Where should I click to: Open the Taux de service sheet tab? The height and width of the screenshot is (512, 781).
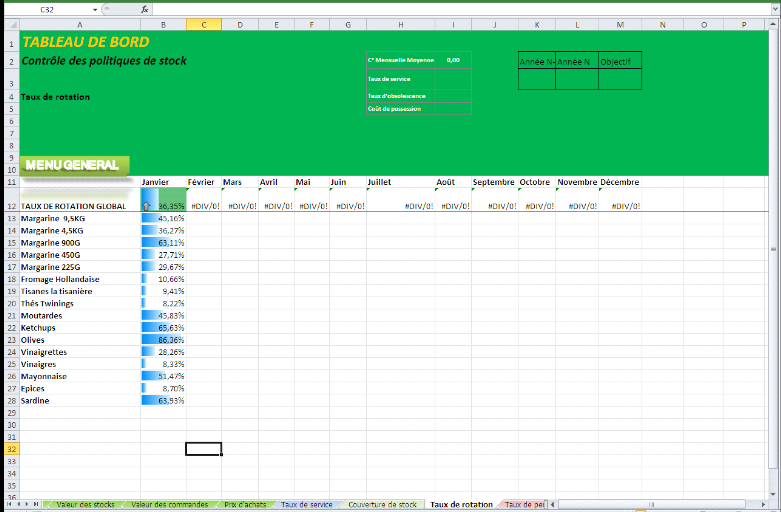(306, 505)
